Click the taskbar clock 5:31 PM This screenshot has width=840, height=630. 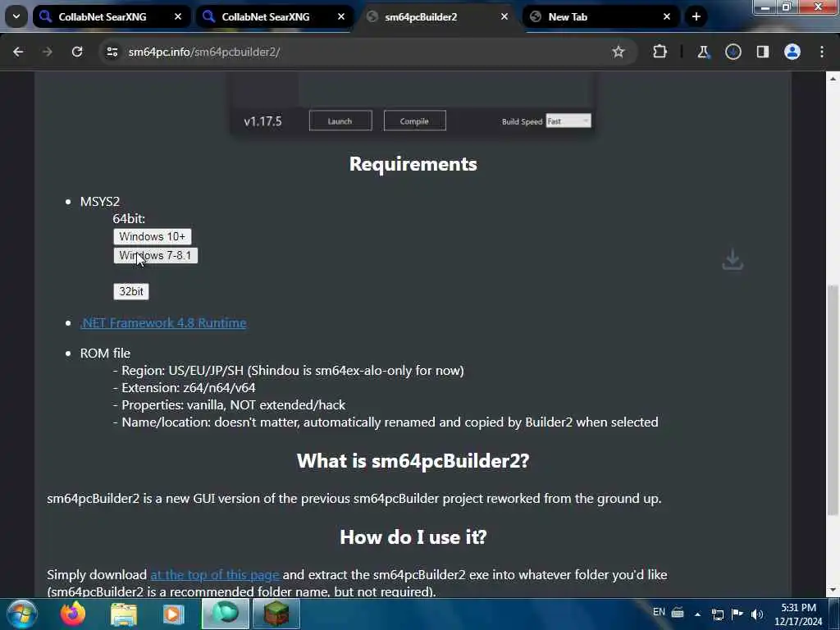point(798,608)
